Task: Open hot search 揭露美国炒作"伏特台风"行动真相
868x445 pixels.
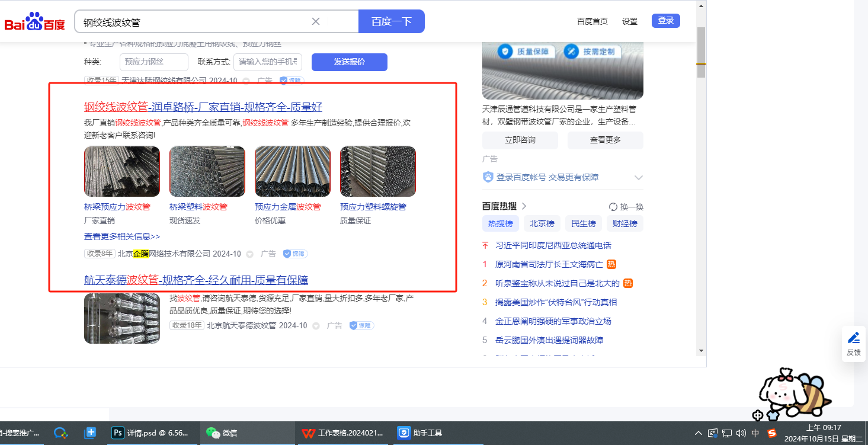Action: [x=556, y=302]
